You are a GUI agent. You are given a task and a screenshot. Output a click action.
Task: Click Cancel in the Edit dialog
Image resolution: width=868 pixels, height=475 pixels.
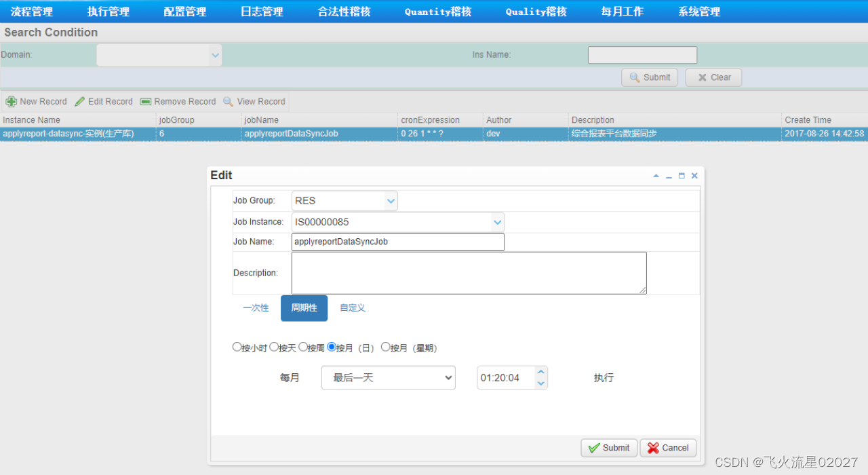pyautogui.click(x=668, y=448)
